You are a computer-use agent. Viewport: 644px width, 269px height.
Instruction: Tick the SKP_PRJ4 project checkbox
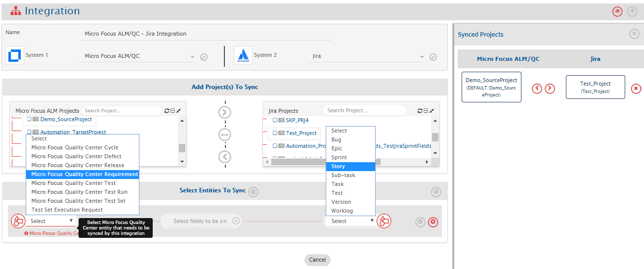pyautogui.click(x=275, y=120)
